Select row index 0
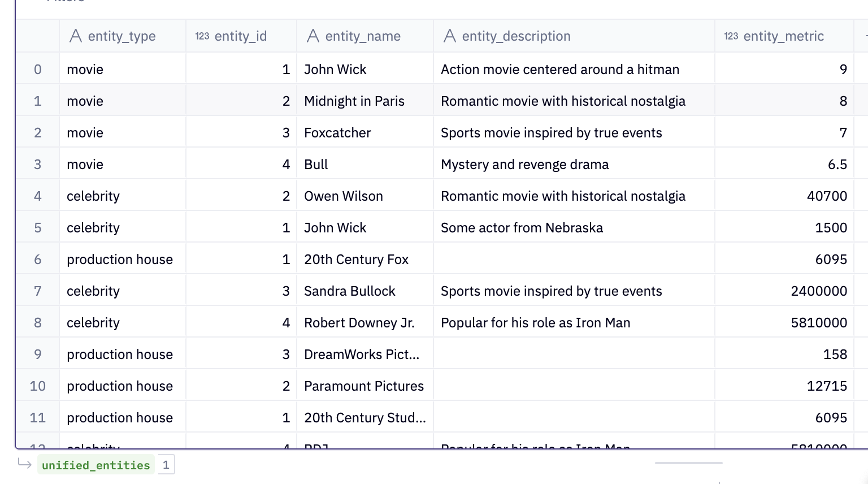Screen dimensions: 868x484 tap(38, 70)
